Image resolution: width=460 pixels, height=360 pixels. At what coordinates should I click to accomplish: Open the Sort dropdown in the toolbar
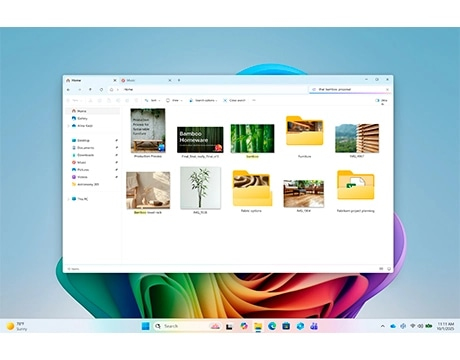click(x=152, y=100)
